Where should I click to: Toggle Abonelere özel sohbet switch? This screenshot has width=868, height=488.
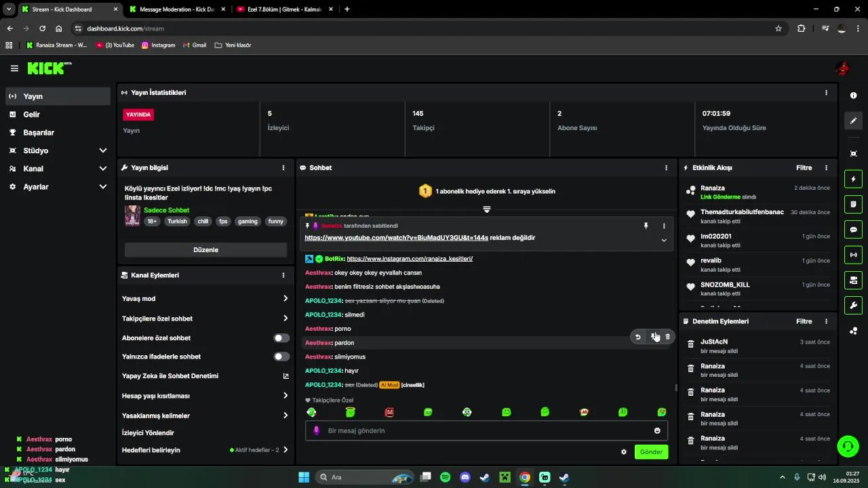click(281, 338)
